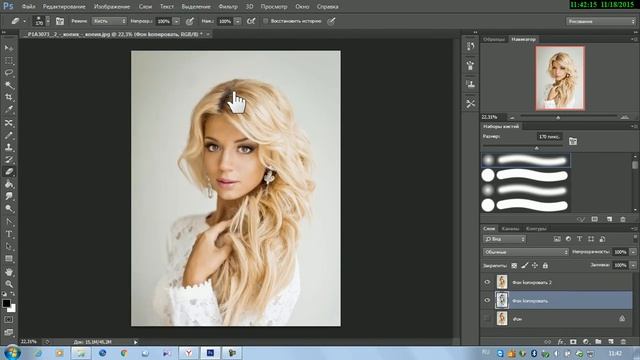Open Tool Presets crossed-tools dock icon
The width and height of the screenshot is (640, 360).
coord(471,104)
